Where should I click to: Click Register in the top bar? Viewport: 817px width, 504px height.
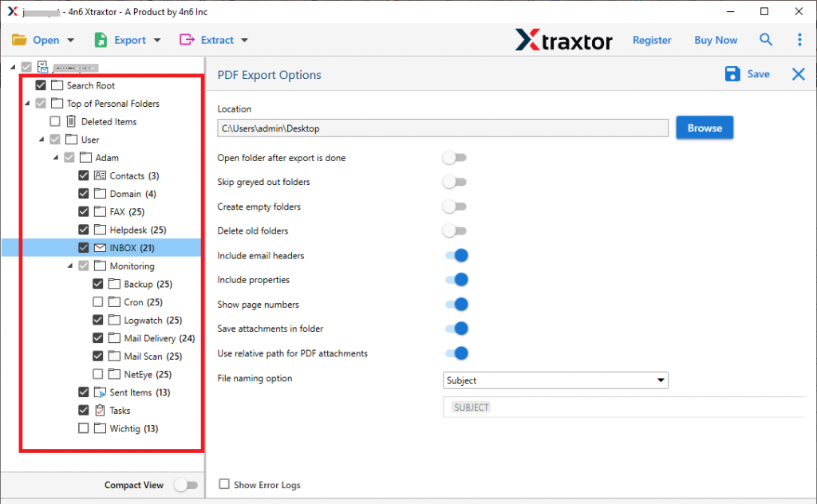(x=652, y=39)
